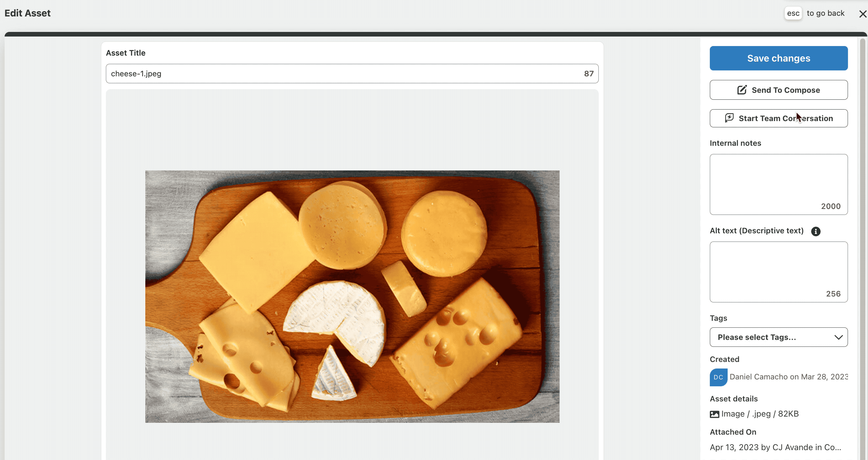The height and width of the screenshot is (460, 868).
Task: Click the Alt text info icon
Action: point(815,231)
